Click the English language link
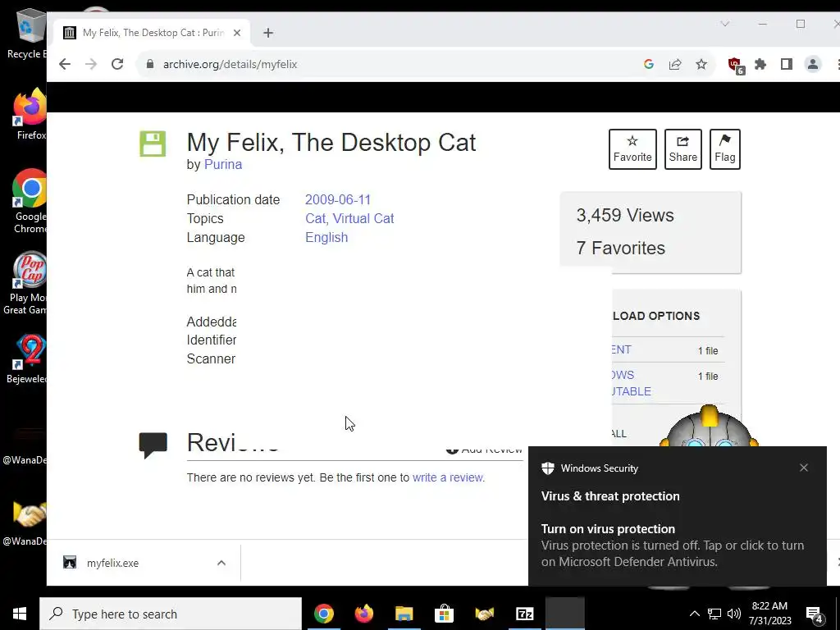Screen dimensions: 840x630 (326, 237)
